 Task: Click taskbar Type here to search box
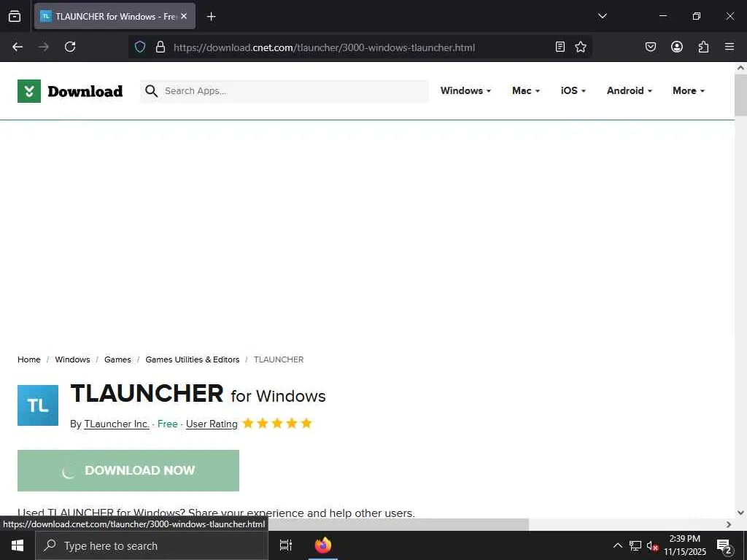pos(152,545)
